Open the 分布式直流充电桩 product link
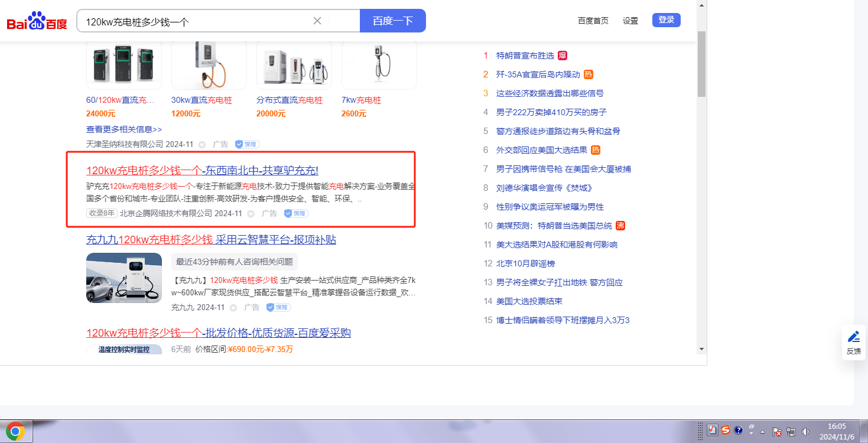Image resolution: width=868 pixels, height=443 pixels. pos(290,100)
